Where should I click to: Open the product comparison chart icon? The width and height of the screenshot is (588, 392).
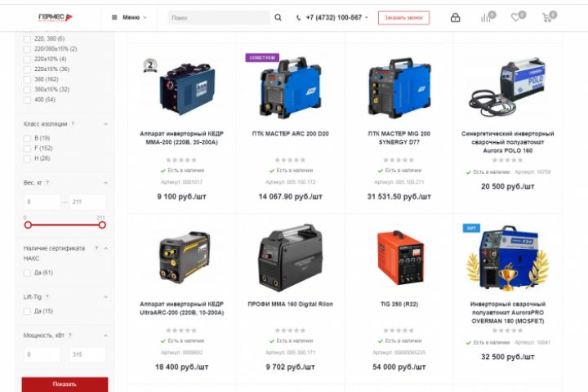486,18
